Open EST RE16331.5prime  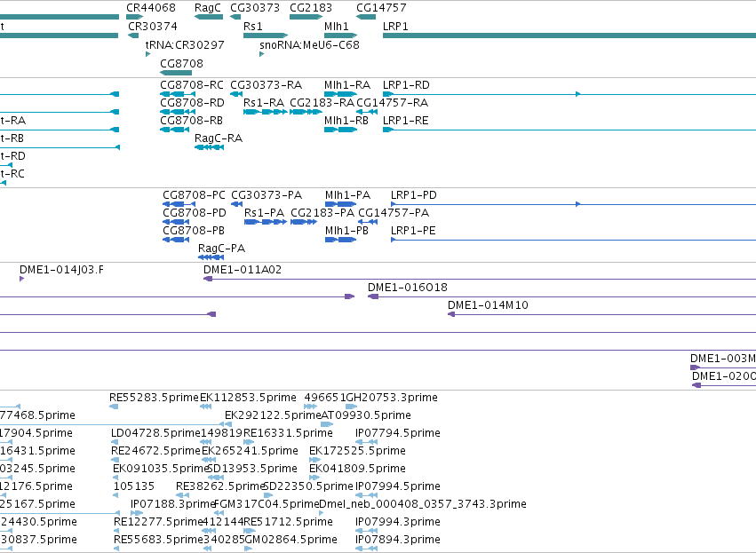pos(289,433)
